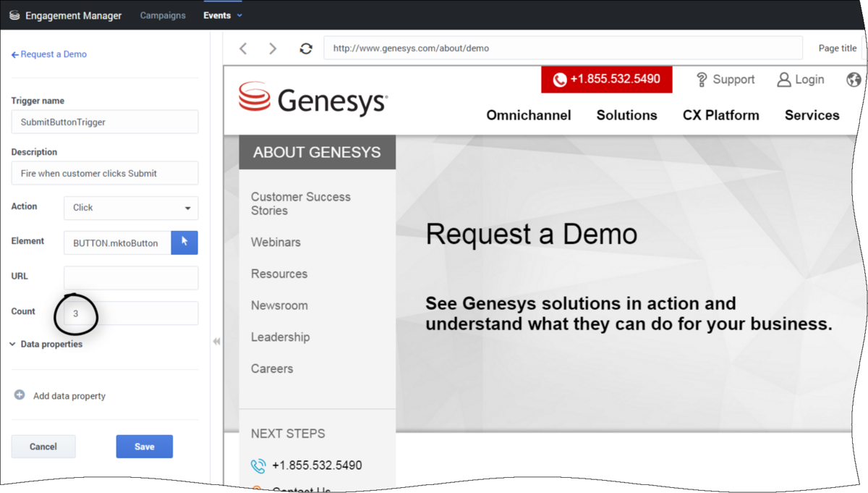Click the red phone icon in header
Screen dimensions: 868x493
coord(559,80)
